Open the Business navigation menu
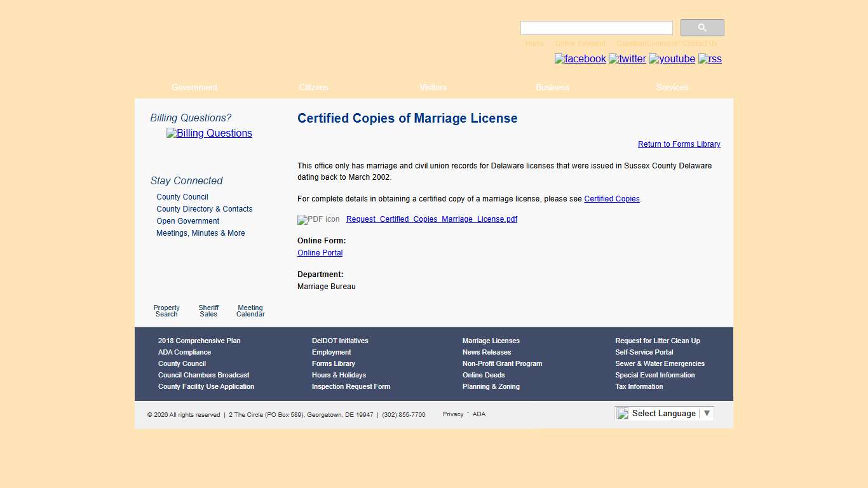 [x=552, y=87]
